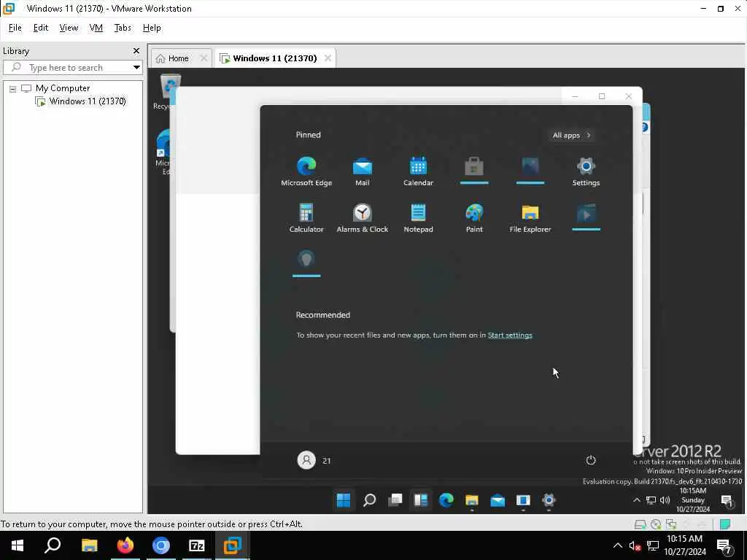The image size is (747, 560).
Task: Click the unlabeled play-arrow pinned tile
Action: [x=586, y=214]
